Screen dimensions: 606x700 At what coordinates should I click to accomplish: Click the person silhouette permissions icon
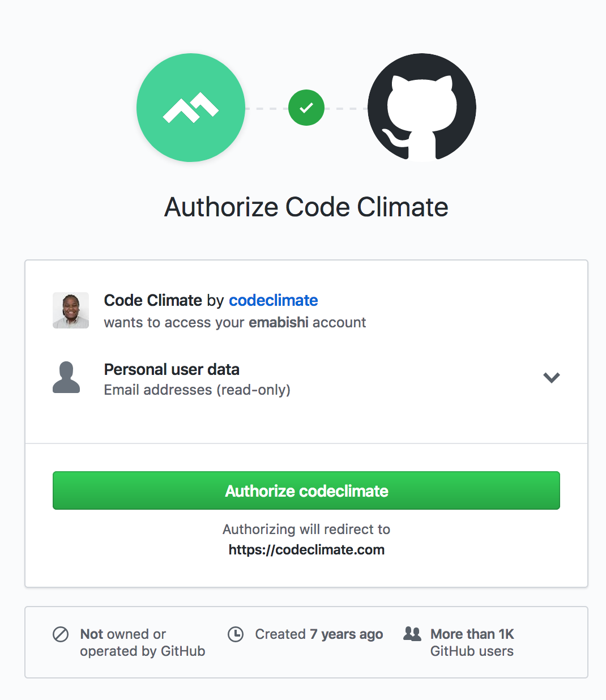point(66,377)
